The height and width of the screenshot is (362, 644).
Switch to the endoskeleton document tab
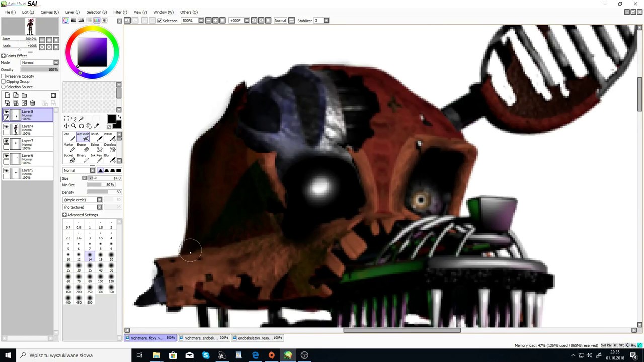(259, 338)
